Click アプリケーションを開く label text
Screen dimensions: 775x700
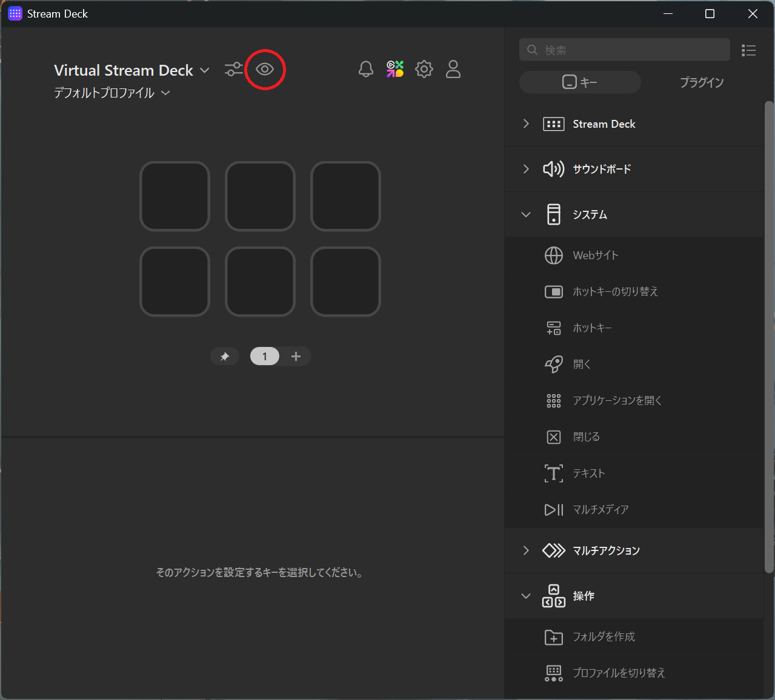click(617, 401)
